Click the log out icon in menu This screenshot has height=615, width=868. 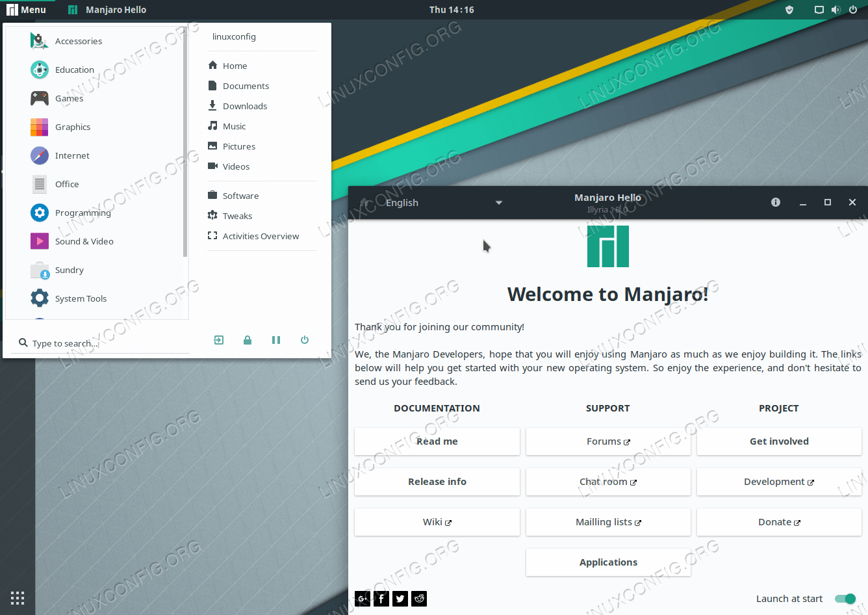tap(219, 340)
